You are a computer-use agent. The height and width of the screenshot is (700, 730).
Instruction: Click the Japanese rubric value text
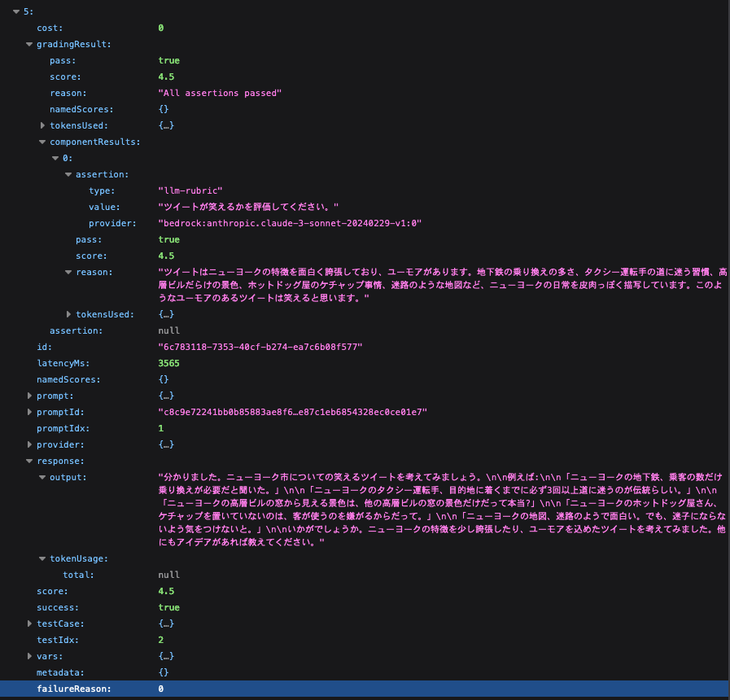[248, 207]
